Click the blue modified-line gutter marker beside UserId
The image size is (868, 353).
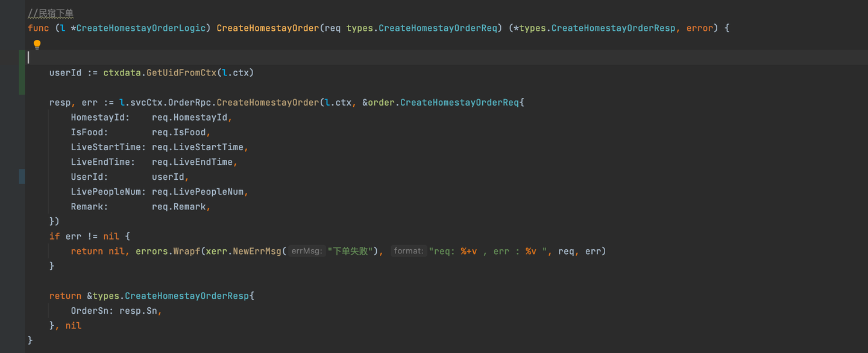click(x=22, y=177)
